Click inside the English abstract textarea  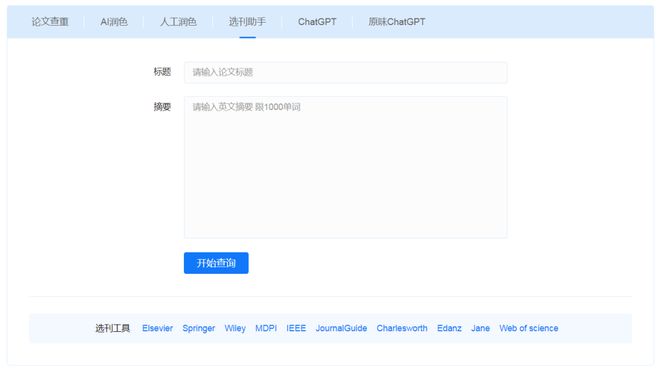[x=346, y=167]
